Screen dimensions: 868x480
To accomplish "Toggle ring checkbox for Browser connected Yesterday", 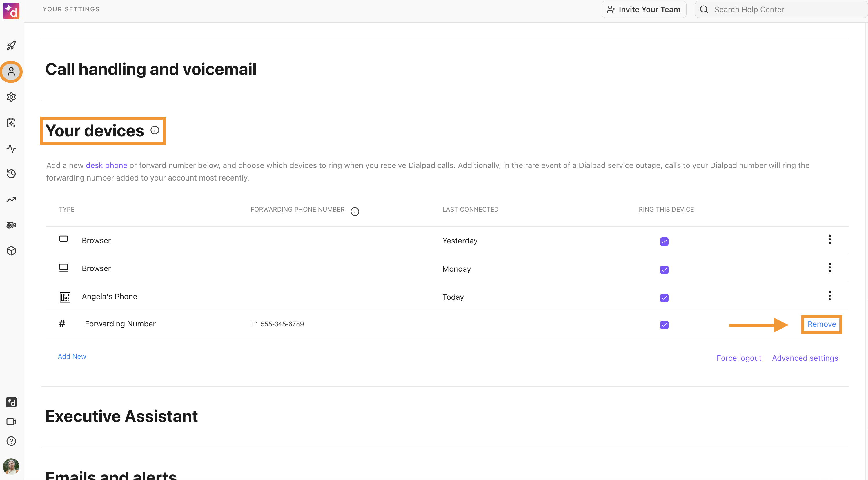I will 664,241.
